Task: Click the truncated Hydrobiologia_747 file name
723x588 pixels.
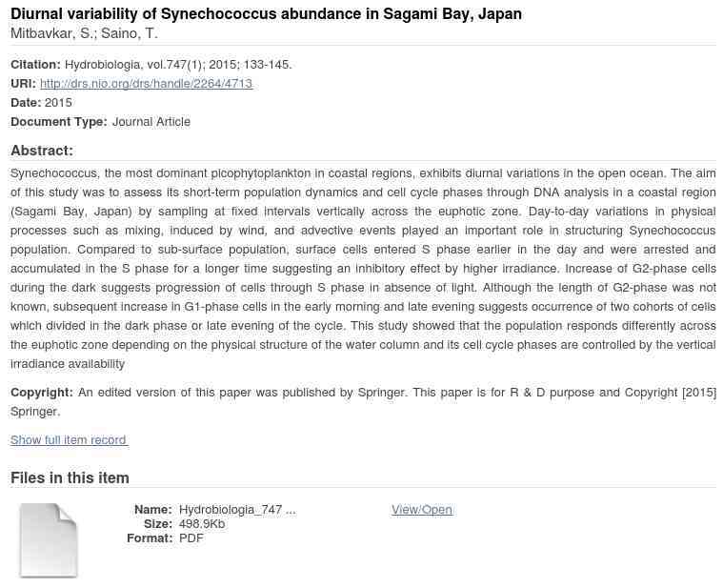Action: click(x=236, y=510)
